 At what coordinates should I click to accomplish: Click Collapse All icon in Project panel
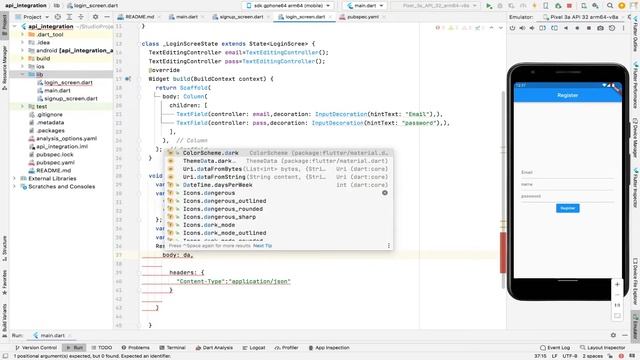tap(81, 17)
